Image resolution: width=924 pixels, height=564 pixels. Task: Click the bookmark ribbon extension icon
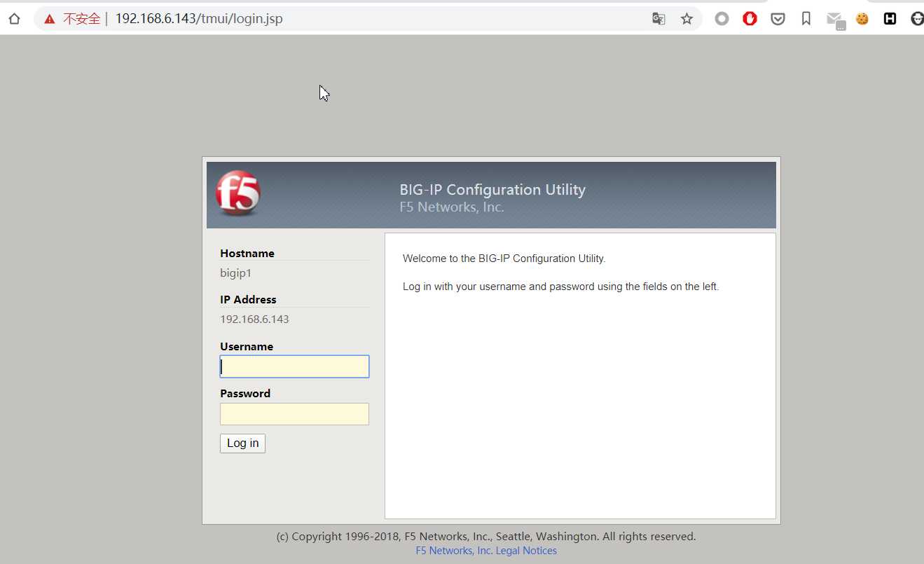(x=806, y=19)
